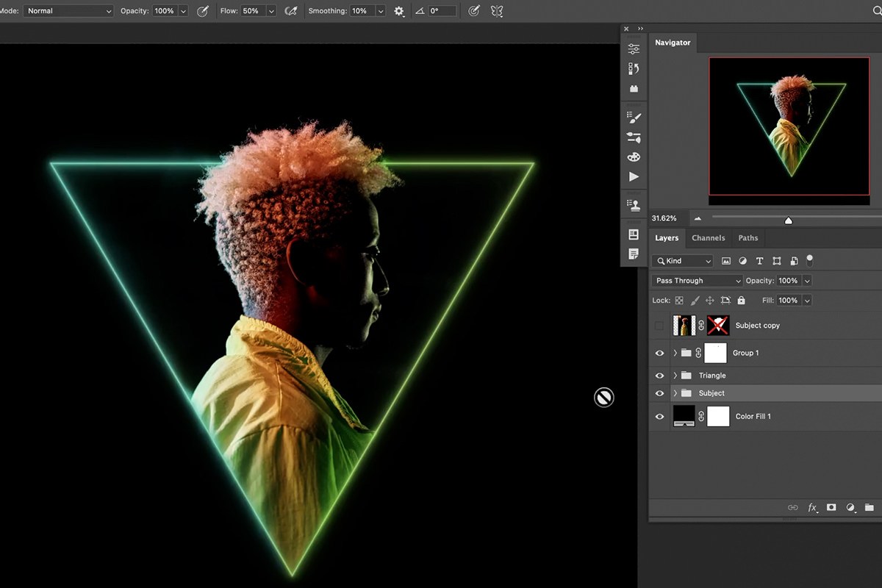Expand the Triangle group

pos(675,376)
